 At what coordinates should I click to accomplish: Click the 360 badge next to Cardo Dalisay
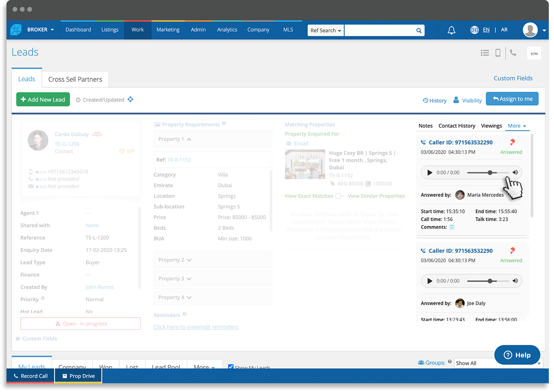pyautogui.click(x=97, y=134)
